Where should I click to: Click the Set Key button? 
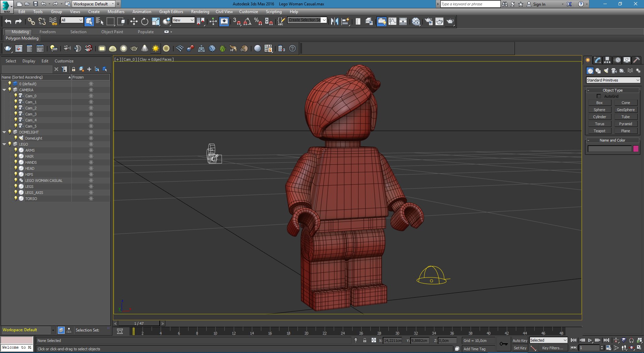tap(520, 348)
